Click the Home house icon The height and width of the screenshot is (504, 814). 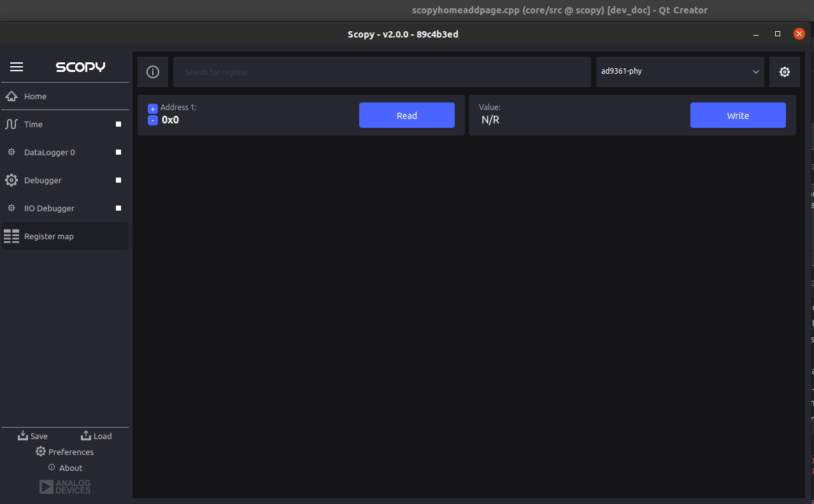click(x=11, y=96)
